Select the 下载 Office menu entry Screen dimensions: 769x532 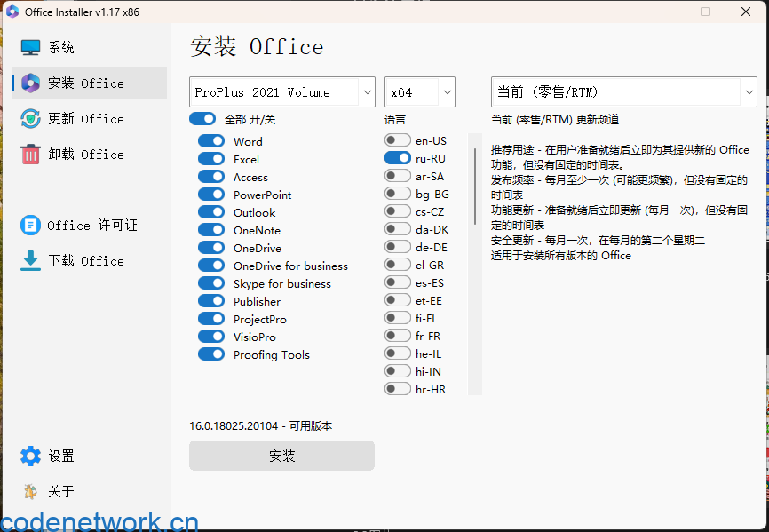(x=90, y=261)
